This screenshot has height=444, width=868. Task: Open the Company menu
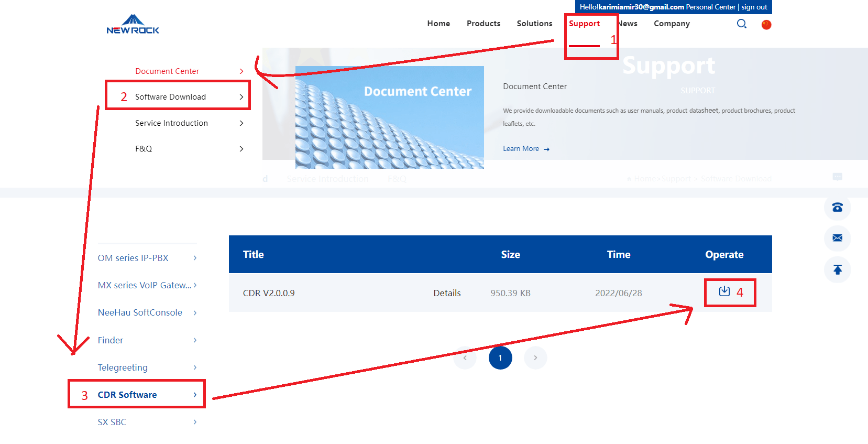pos(672,24)
